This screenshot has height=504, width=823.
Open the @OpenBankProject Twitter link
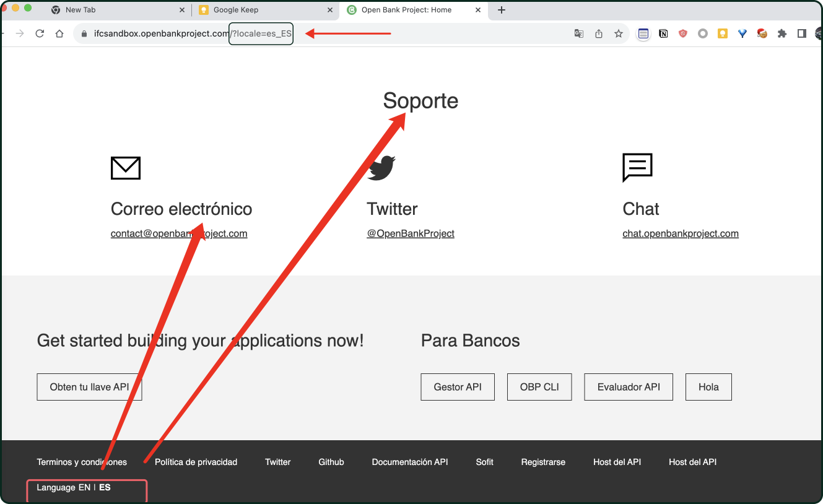click(411, 233)
